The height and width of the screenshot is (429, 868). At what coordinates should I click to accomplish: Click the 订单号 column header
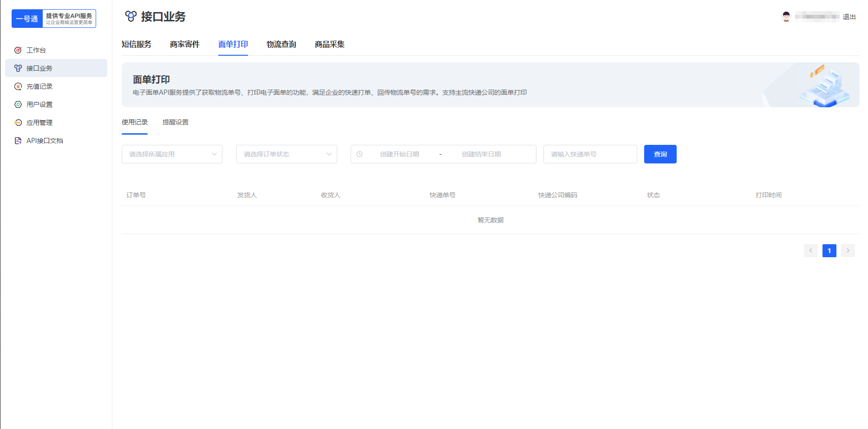coord(136,195)
